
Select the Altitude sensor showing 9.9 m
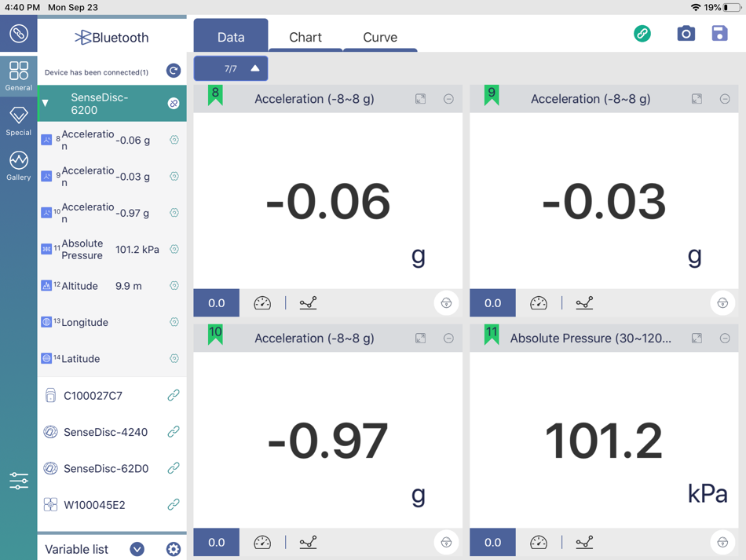point(94,286)
